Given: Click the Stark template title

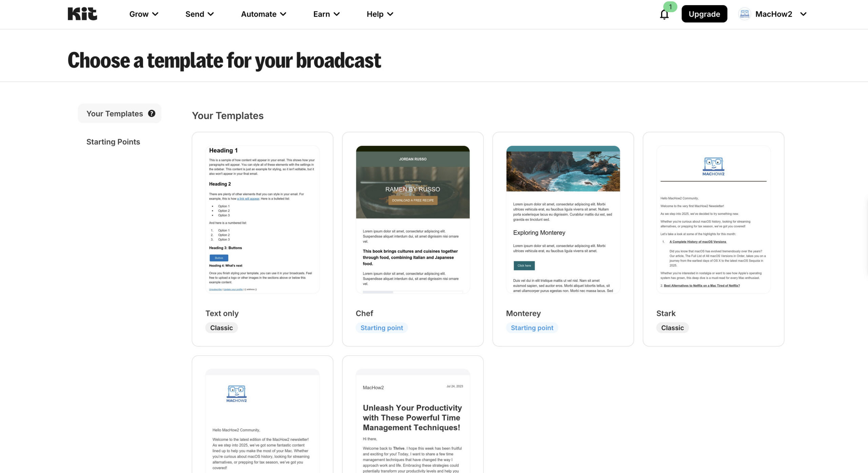Looking at the screenshot, I should coord(666,313).
